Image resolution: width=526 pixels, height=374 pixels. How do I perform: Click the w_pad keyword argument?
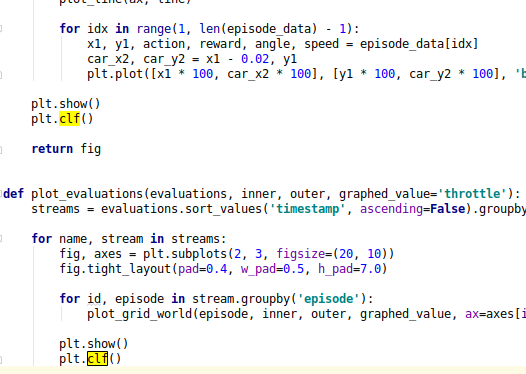point(258,269)
